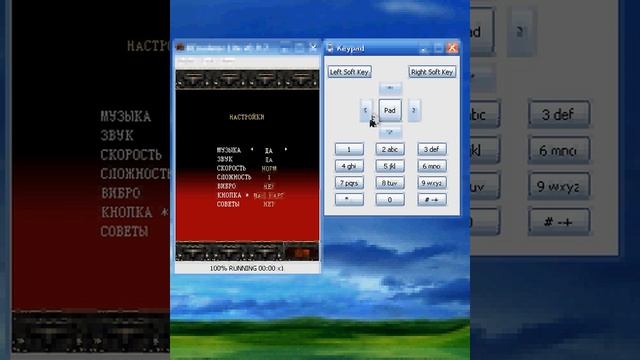This screenshot has width=640, height=360.
Task: Tap the 4 ghi key
Action: (349, 166)
